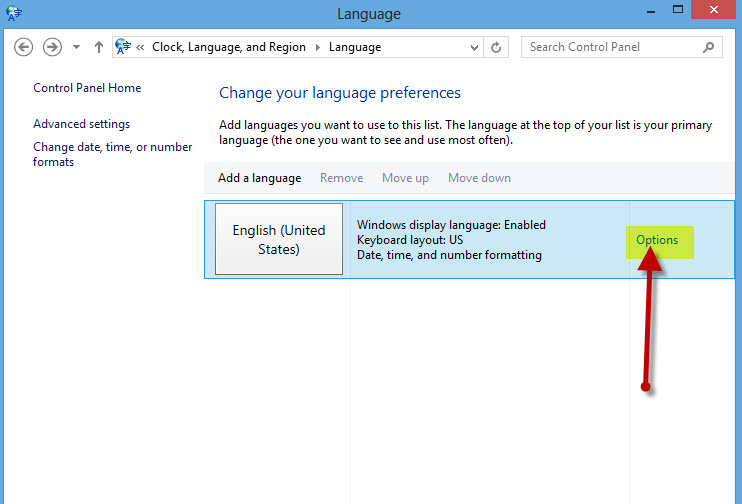
Task: Click the Back navigation arrow
Action: 23,47
